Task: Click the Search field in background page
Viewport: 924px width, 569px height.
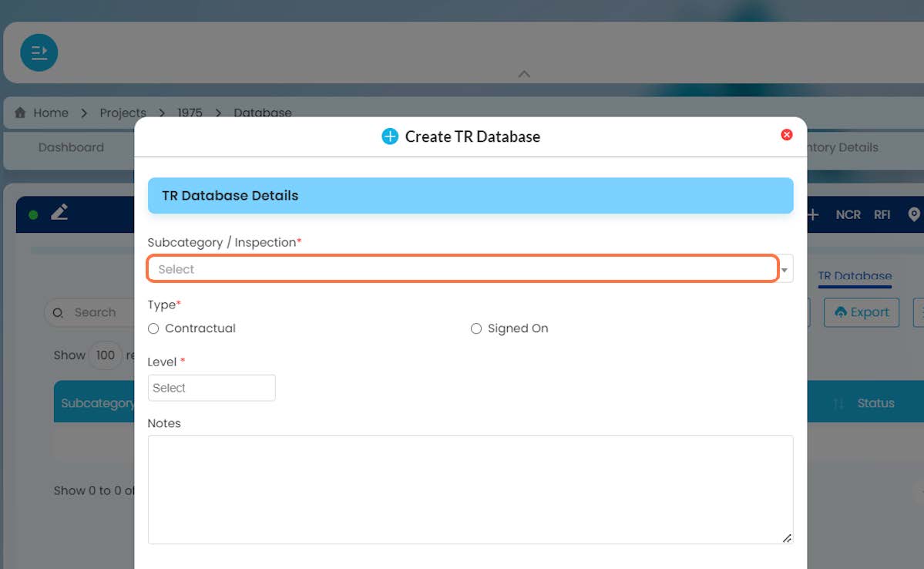Action: click(x=89, y=312)
